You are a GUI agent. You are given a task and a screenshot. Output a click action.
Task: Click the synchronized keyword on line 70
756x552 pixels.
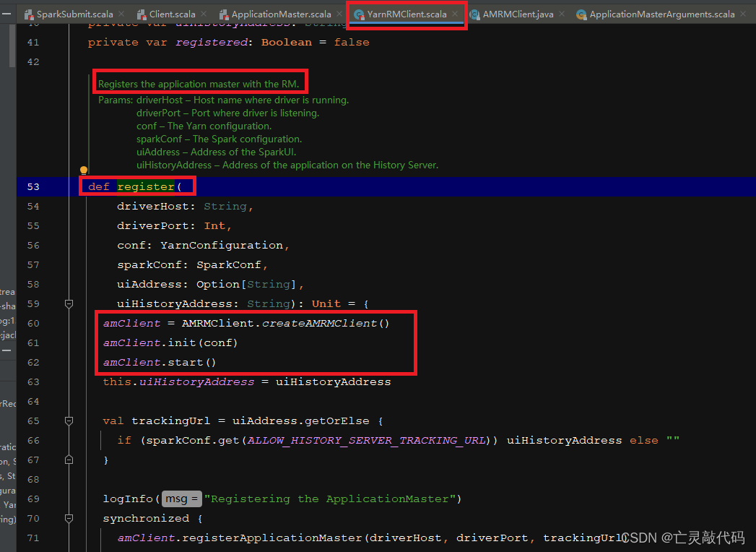[x=146, y=518]
